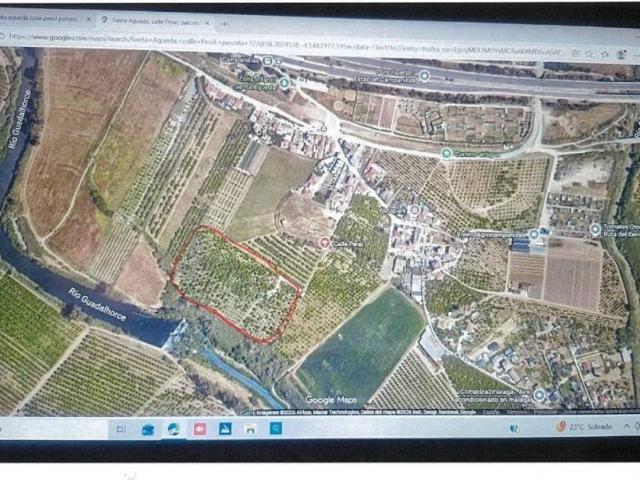Open the red app icon in taskbar
This screenshot has width=640, height=480.
(x=200, y=429)
